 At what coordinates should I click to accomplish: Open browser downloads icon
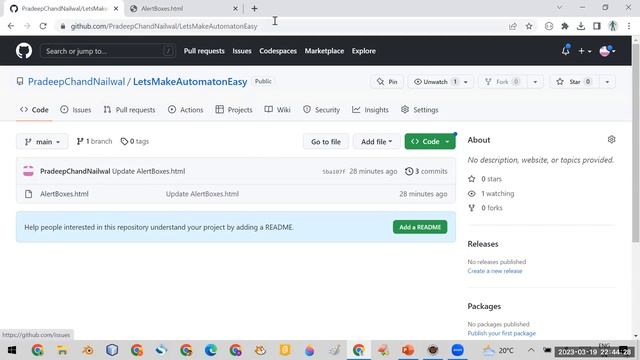[581, 26]
